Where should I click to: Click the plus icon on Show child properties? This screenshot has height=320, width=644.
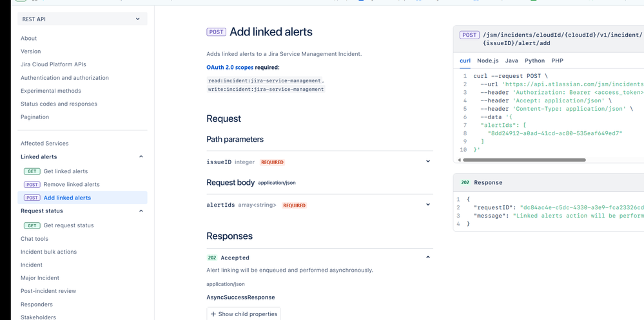point(213,314)
